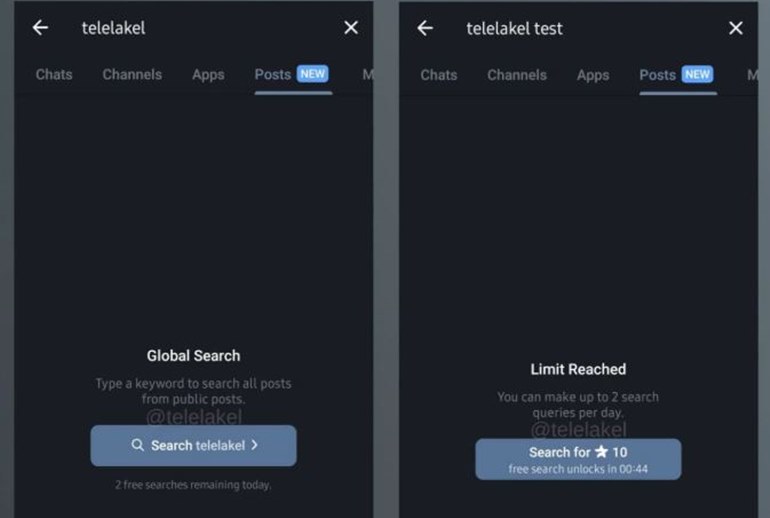Select the Apps tab in right screen
Screen dimensions: 770x518
[593, 76]
